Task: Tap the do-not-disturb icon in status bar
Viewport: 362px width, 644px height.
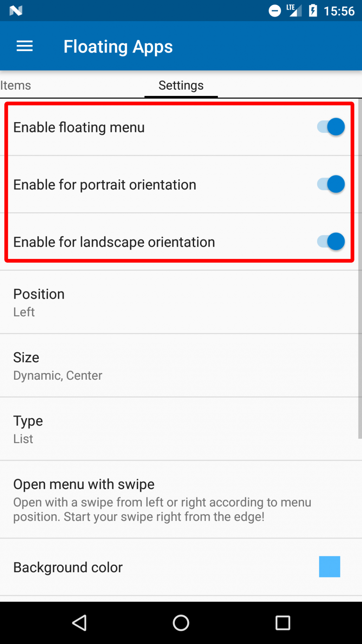Action: click(275, 11)
